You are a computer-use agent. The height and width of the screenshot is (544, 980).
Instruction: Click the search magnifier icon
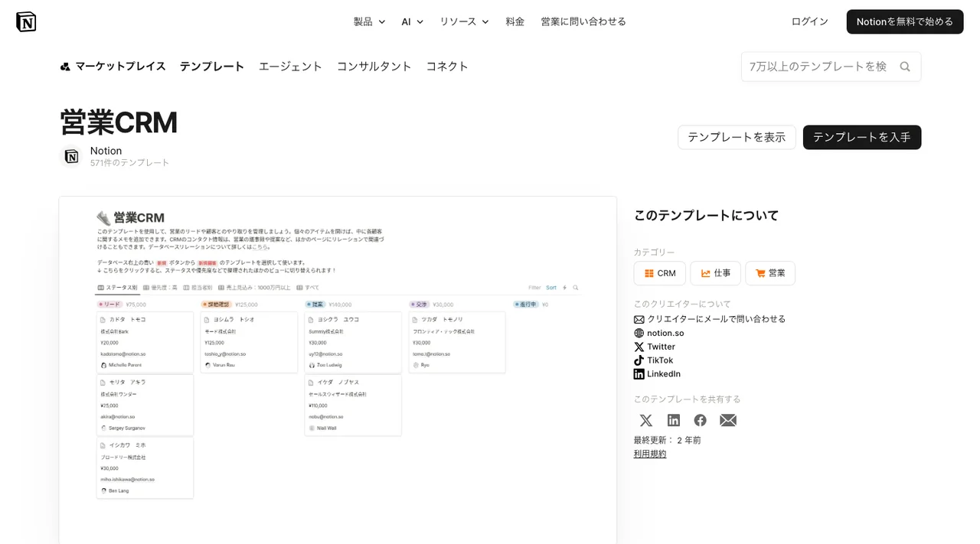click(905, 67)
